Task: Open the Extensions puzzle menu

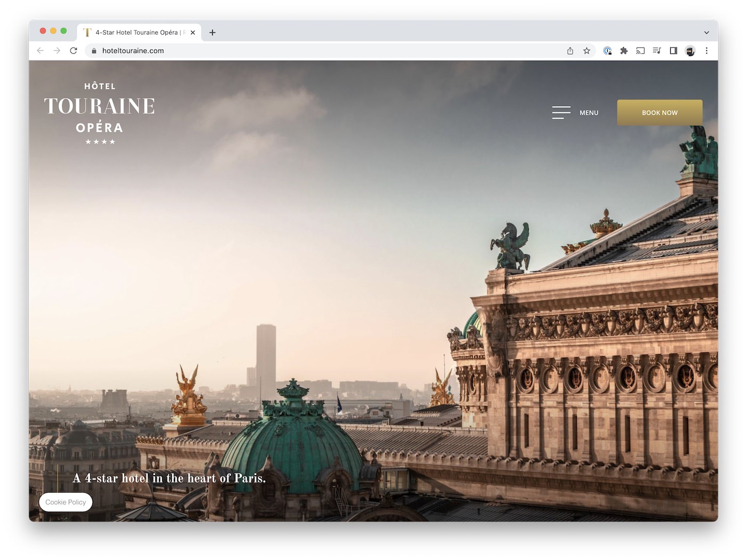Action: coord(624,51)
